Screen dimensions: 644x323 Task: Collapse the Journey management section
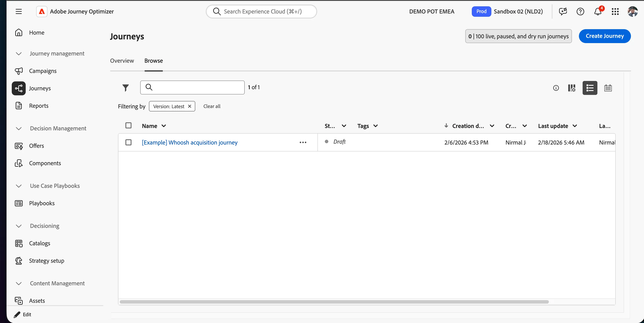pyautogui.click(x=19, y=54)
